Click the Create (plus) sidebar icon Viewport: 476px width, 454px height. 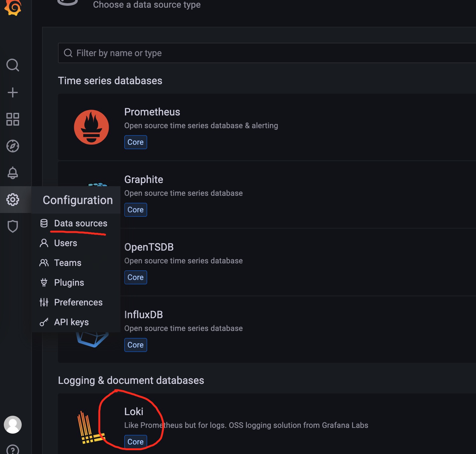(13, 92)
